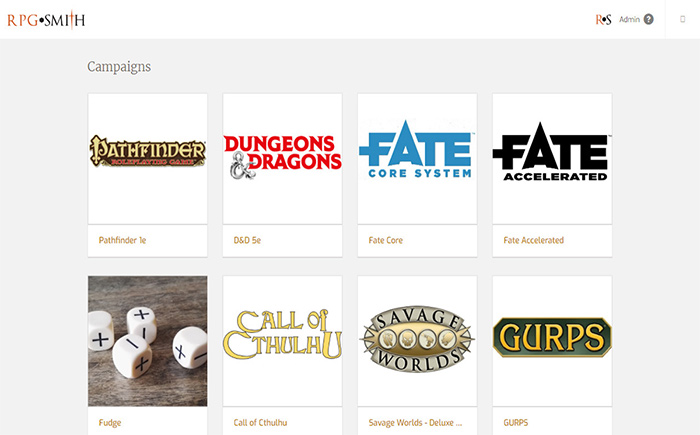Click the D&D 5e campaign title
Screen dimensions: 700x435
(247, 240)
